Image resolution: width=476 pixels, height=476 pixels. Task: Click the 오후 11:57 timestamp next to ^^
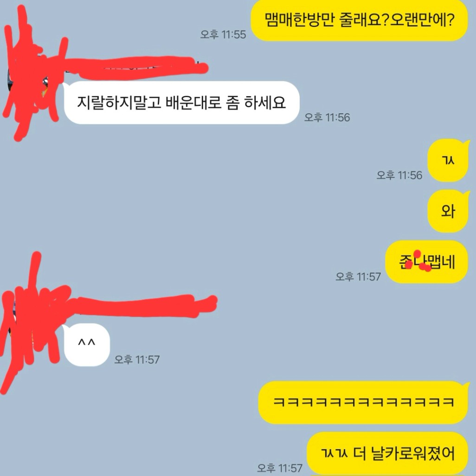(137, 359)
